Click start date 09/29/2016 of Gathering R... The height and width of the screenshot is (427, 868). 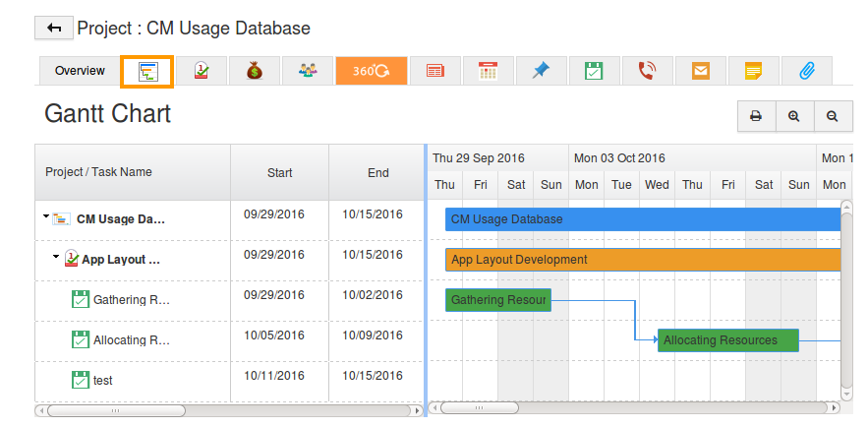point(274,294)
